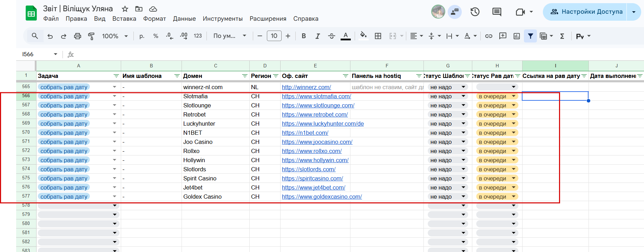Open the font family dropdown
Screen dimensions: 644x252
tap(230, 36)
